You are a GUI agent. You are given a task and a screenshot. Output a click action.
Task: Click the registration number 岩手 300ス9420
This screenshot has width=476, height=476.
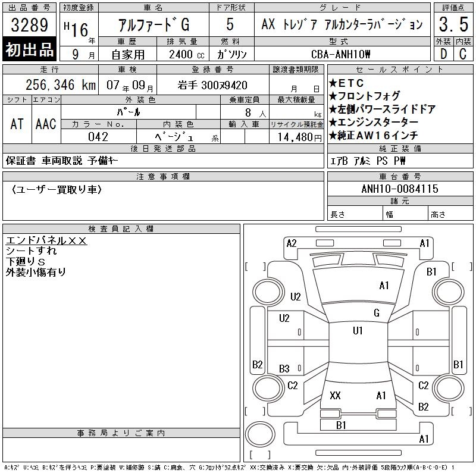click(212, 85)
